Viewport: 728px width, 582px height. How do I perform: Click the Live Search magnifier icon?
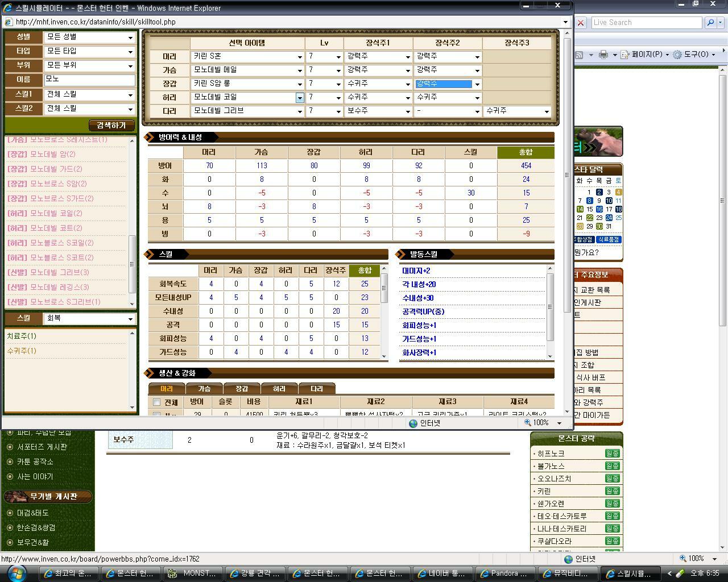pos(710,22)
